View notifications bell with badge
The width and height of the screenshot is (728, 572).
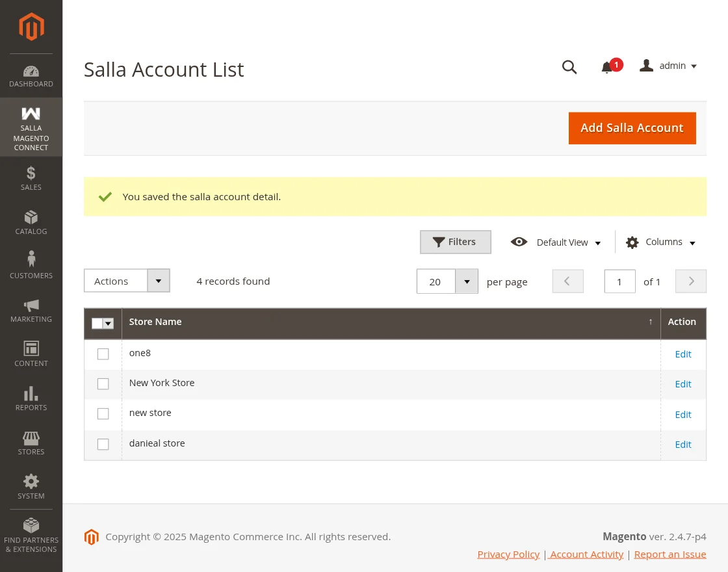[607, 67]
